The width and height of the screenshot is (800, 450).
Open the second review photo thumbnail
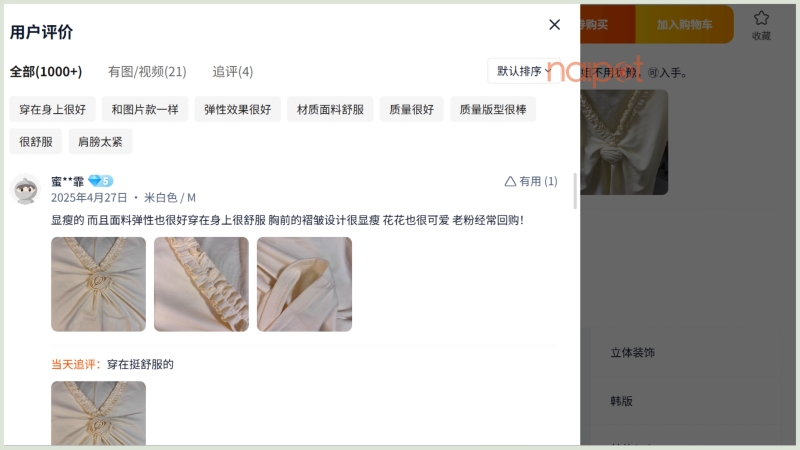pyautogui.click(x=201, y=284)
